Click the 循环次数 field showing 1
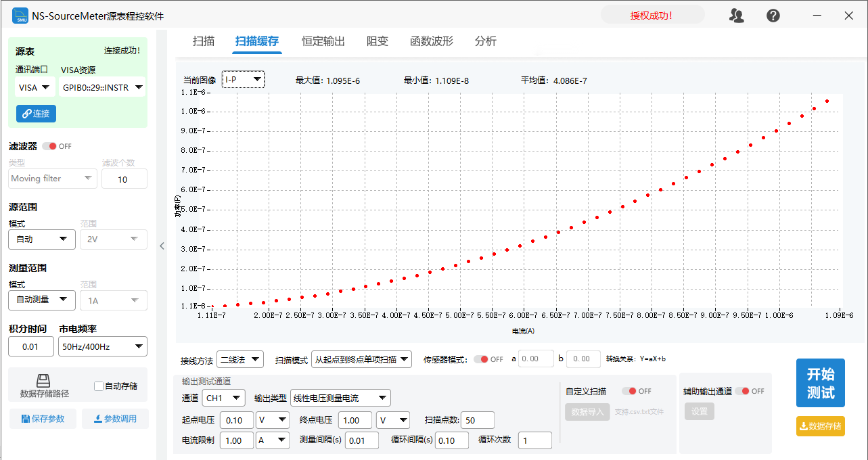 (535, 440)
